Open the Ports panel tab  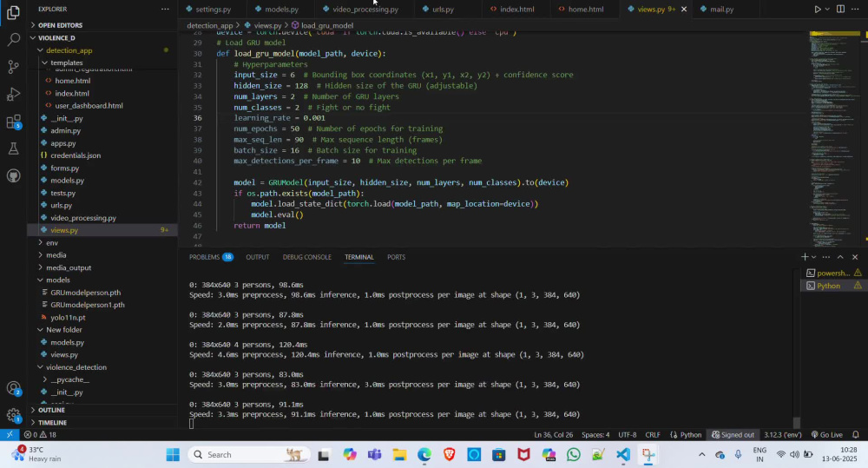(396, 257)
